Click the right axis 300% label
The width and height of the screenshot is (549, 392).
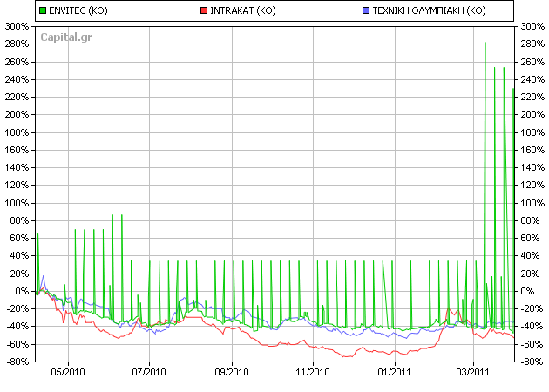coord(532,26)
